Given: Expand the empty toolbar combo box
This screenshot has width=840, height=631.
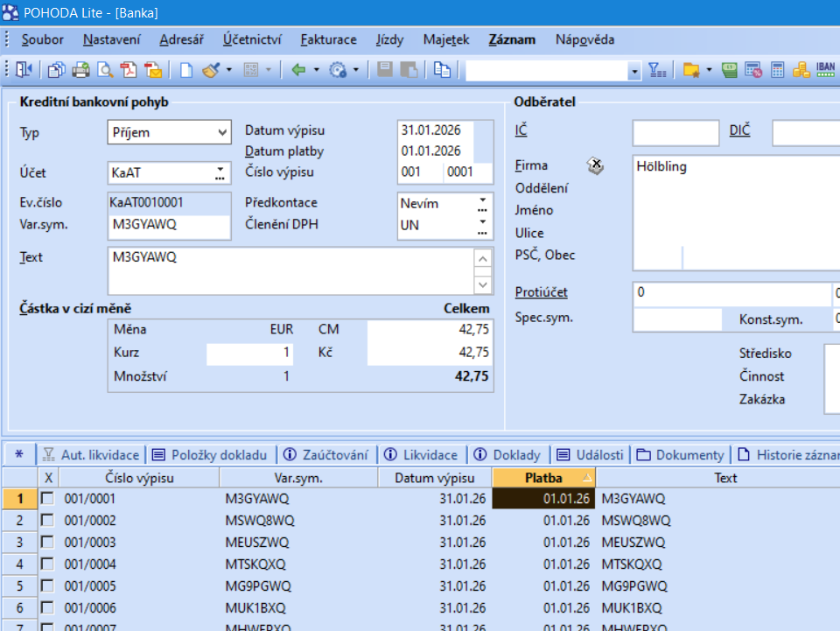Looking at the screenshot, I should tap(634, 70).
